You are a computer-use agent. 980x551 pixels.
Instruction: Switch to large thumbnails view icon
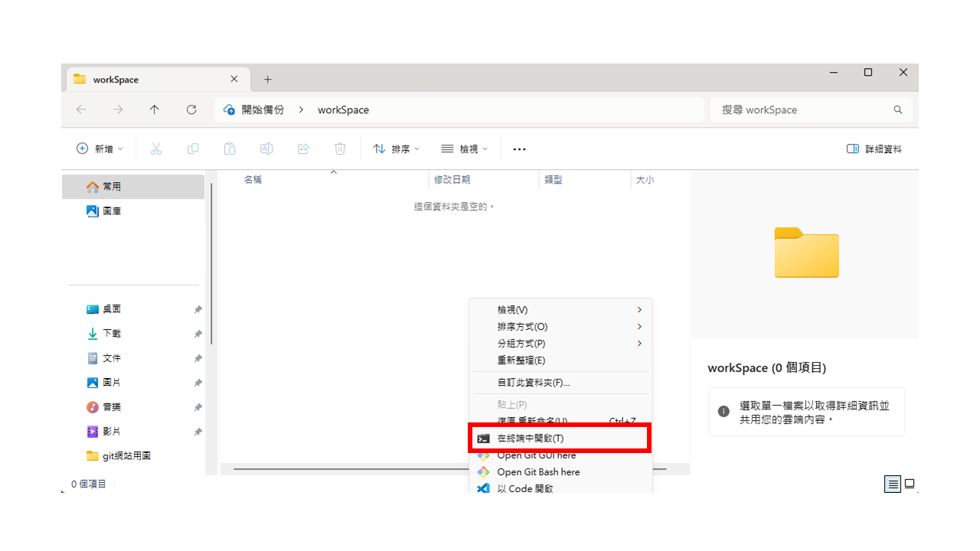910,484
